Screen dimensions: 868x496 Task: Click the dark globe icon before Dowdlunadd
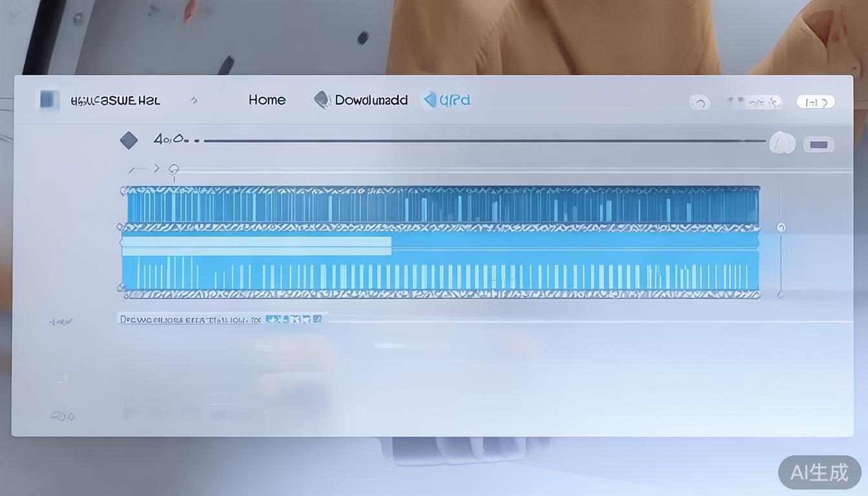coord(322,100)
